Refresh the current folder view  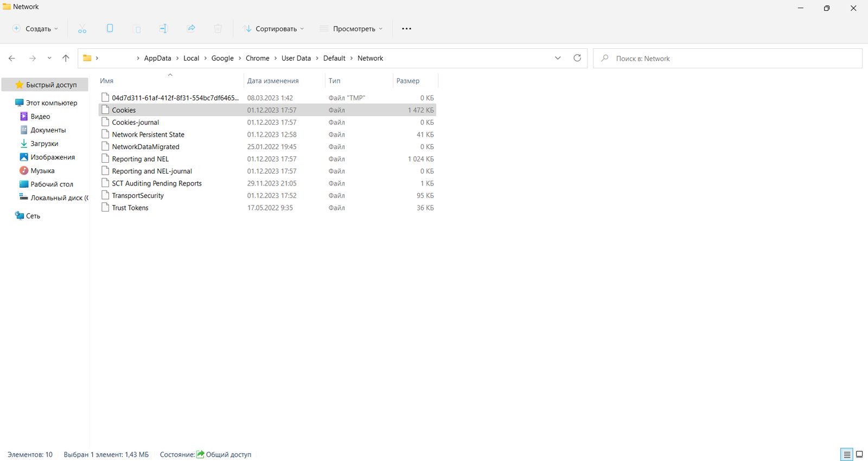(x=577, y=58)
